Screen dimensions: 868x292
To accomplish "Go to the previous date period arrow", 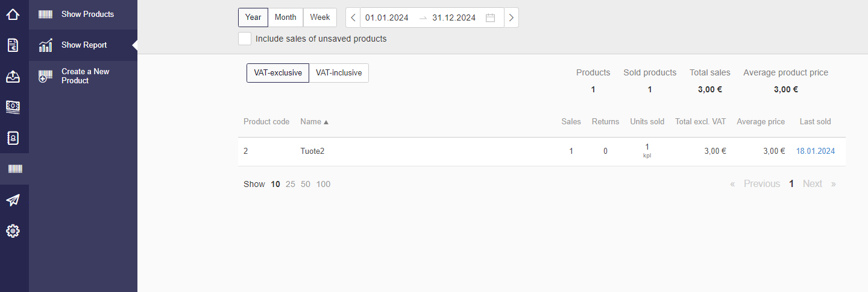I will (353, 17).
